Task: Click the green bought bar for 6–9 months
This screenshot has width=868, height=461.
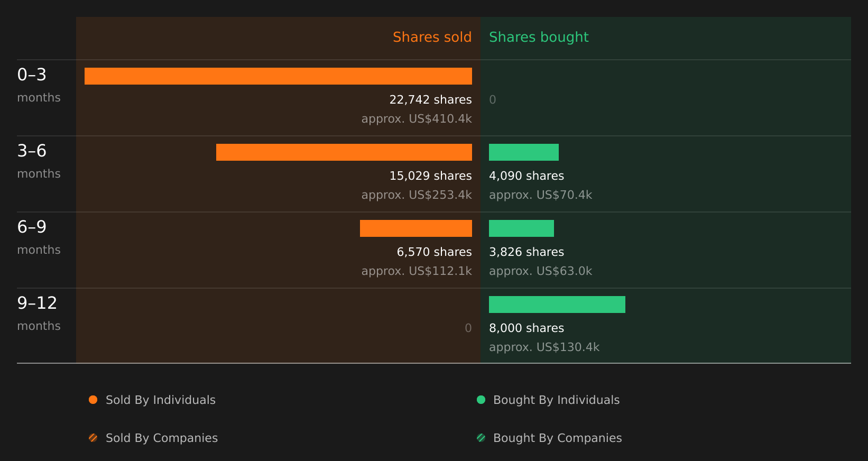Action: pos(521,228)
